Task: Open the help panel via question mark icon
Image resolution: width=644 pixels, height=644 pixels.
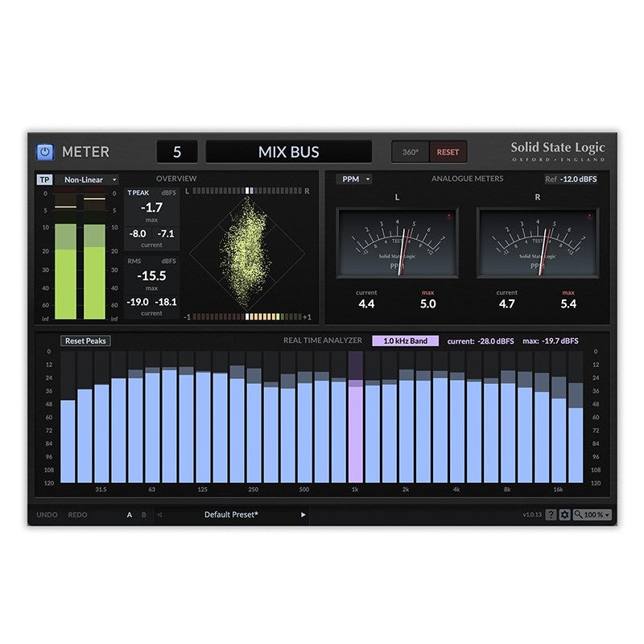Action: (x=551, y=514)
